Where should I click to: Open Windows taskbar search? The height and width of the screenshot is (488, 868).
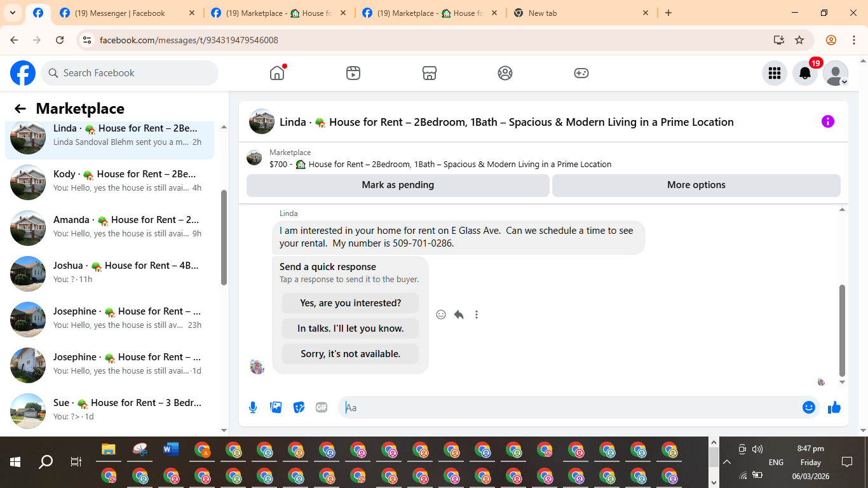click(x=46, y=462)
